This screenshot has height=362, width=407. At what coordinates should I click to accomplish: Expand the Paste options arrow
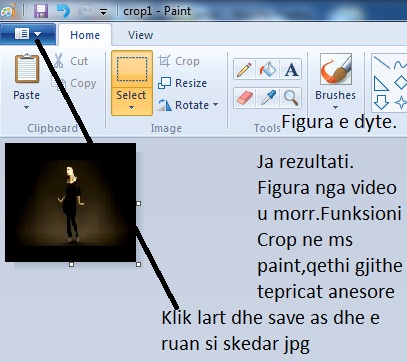pyautogui.click(x=26, y=108)
